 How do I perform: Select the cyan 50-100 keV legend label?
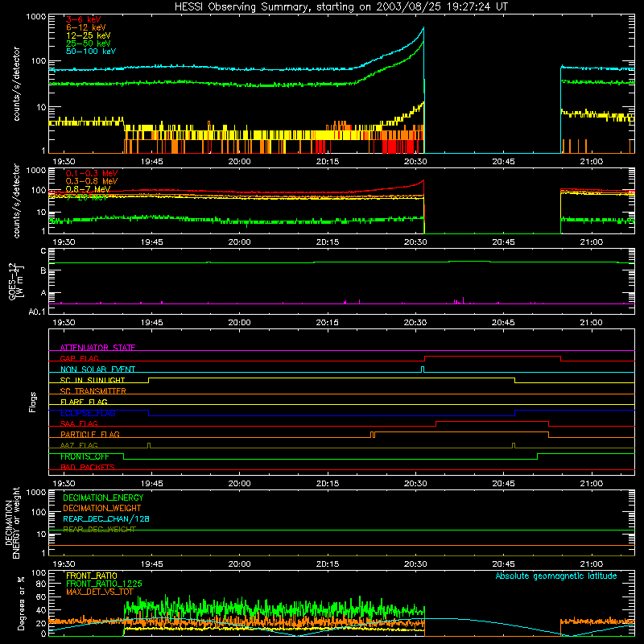(91, 52)
